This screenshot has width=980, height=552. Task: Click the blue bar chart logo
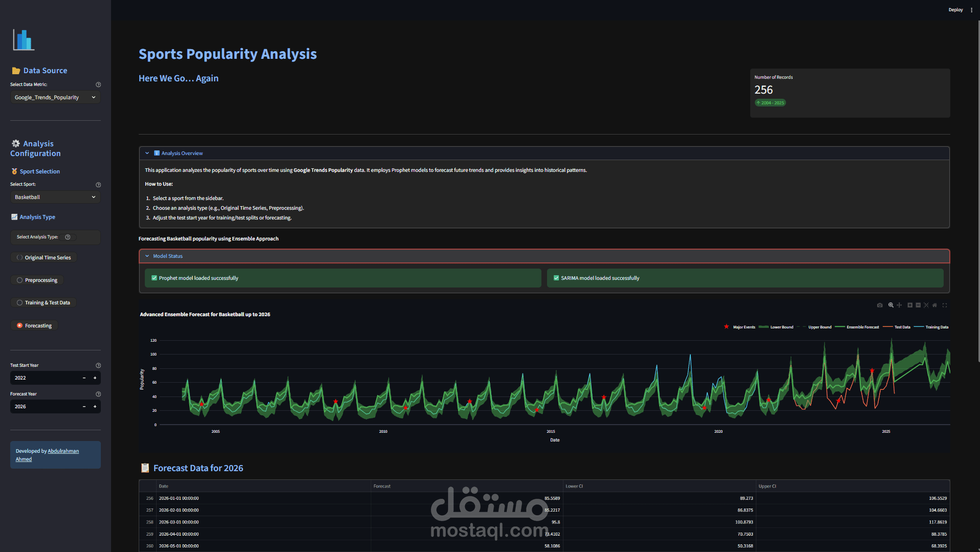24,39
